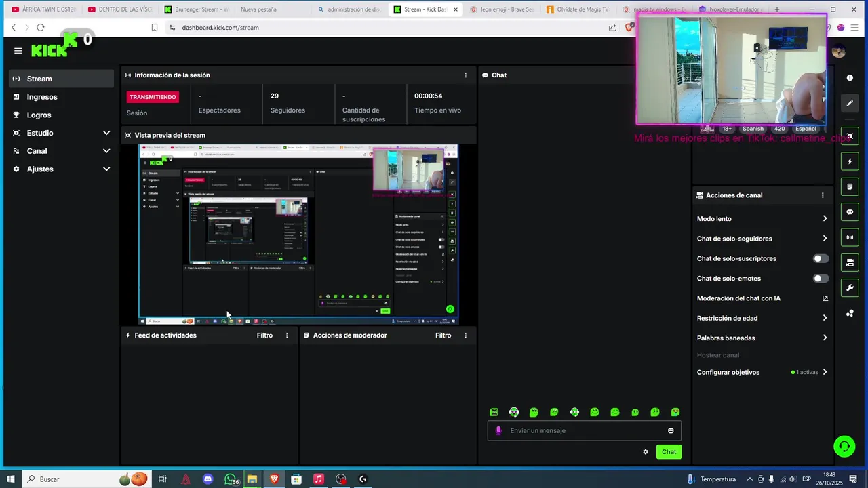Click the Enviar un mensaje field
This screenshot has height=488, width=868.
pos(585,430)
